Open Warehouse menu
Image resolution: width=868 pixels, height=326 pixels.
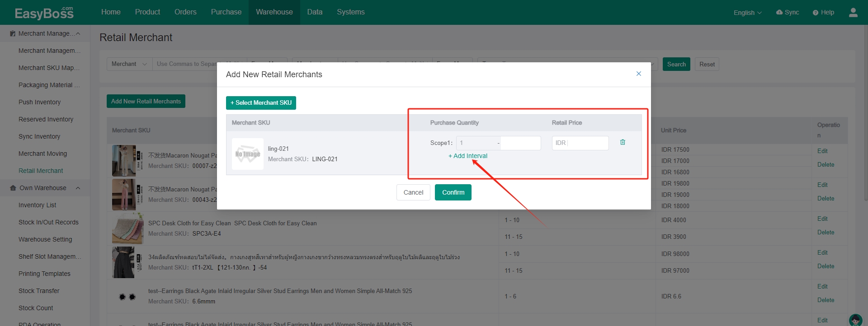point(274,12)
